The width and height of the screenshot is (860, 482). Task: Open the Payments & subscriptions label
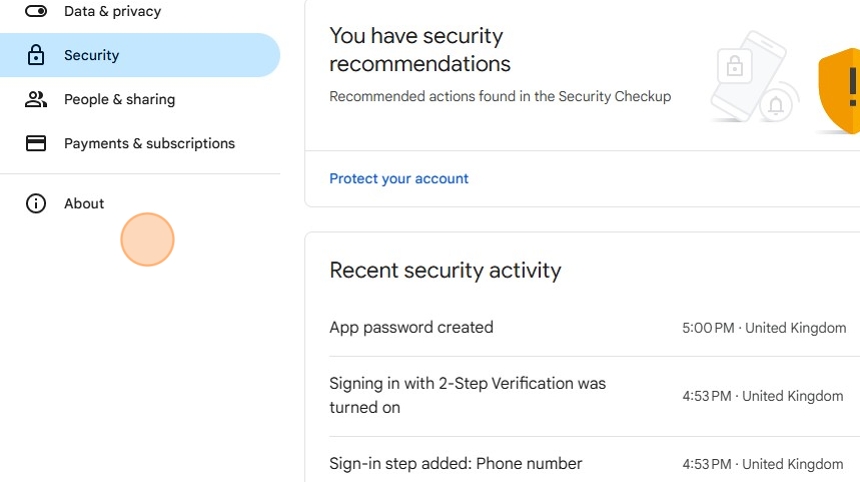coord(149,144)
